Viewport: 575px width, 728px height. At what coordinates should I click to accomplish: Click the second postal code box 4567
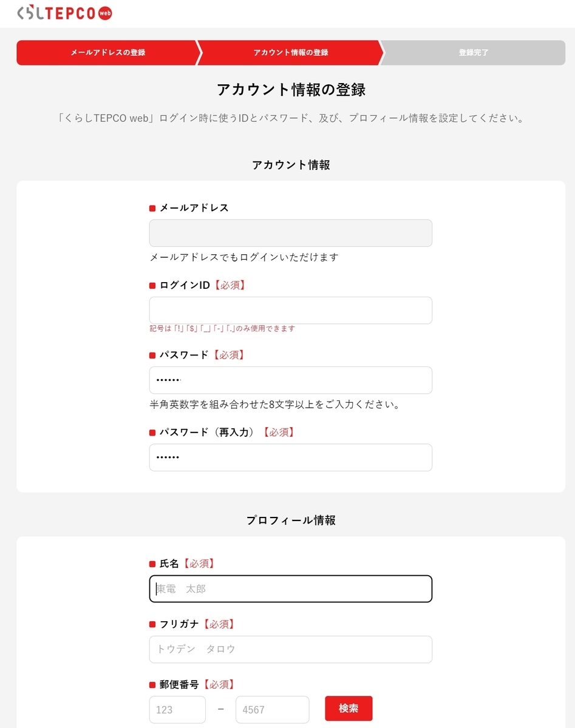tap(273, 709)
